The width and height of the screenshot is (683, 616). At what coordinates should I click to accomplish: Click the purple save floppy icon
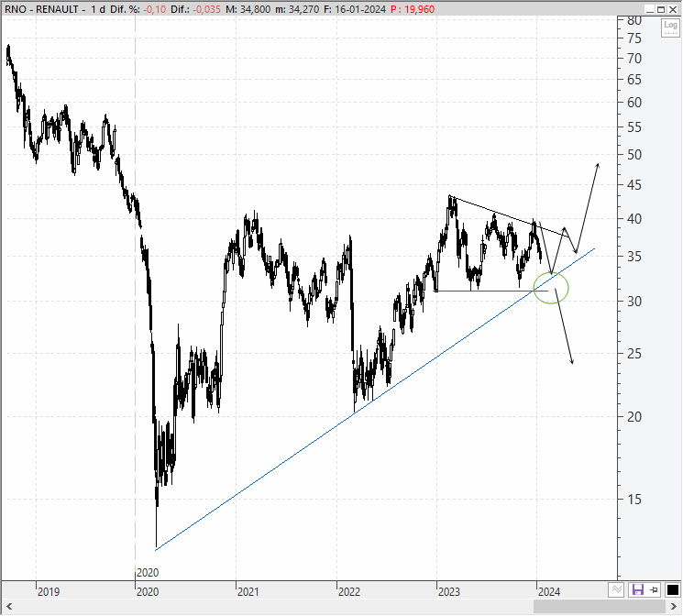[638, 589]
